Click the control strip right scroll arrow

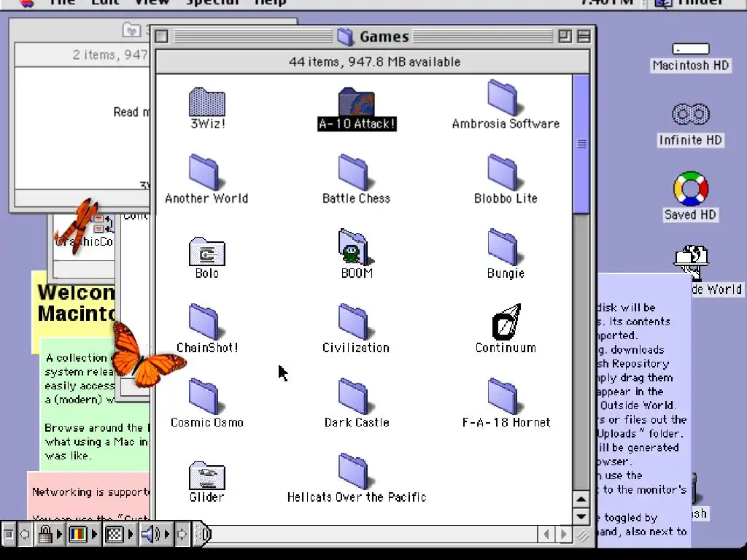pyautogui.click(x=182, y=534)
